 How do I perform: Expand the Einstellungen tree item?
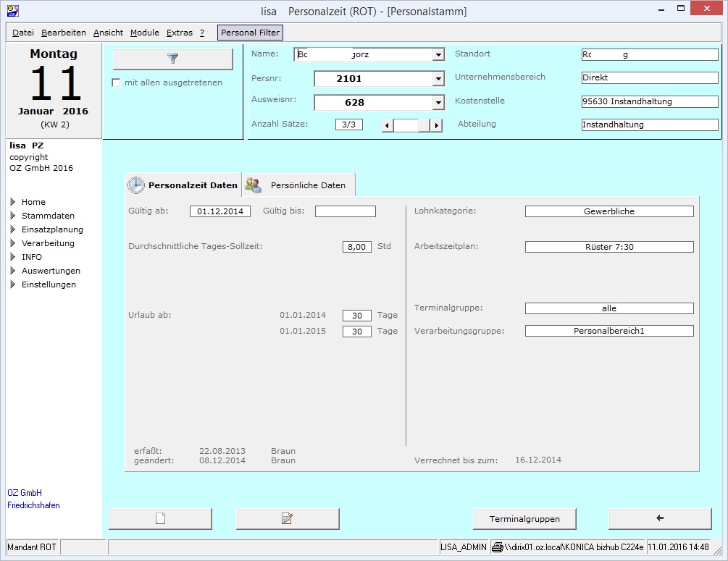(13, 284)
